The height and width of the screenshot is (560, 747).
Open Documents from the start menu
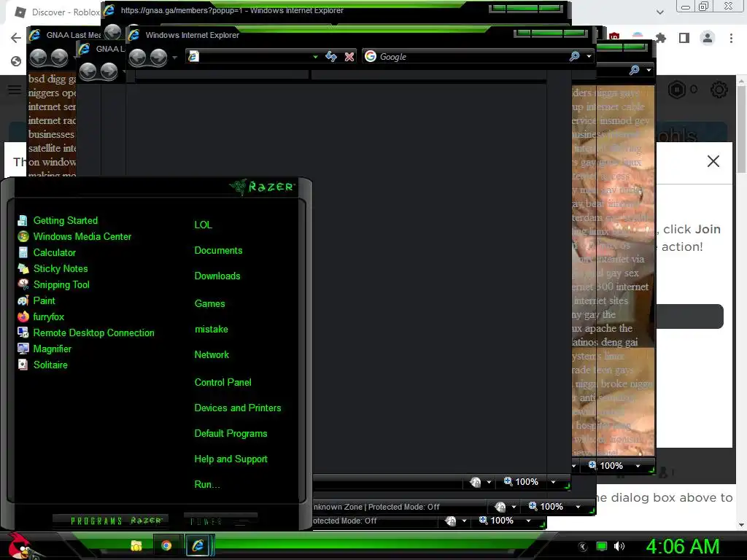[218, 251]
